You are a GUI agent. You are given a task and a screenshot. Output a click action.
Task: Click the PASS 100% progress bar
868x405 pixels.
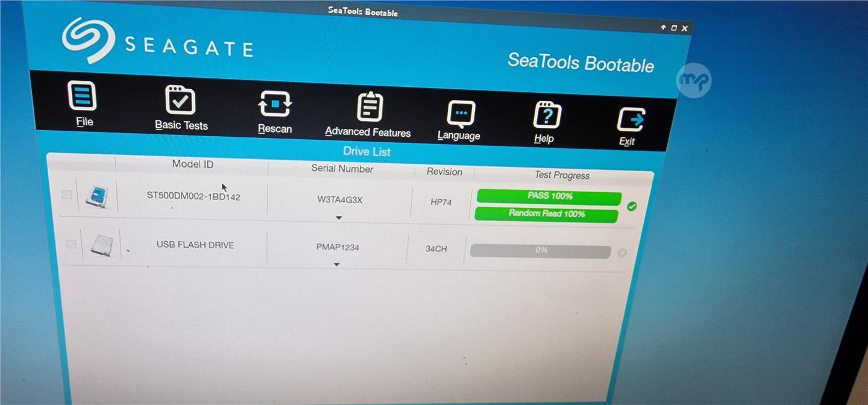(549, 197)
